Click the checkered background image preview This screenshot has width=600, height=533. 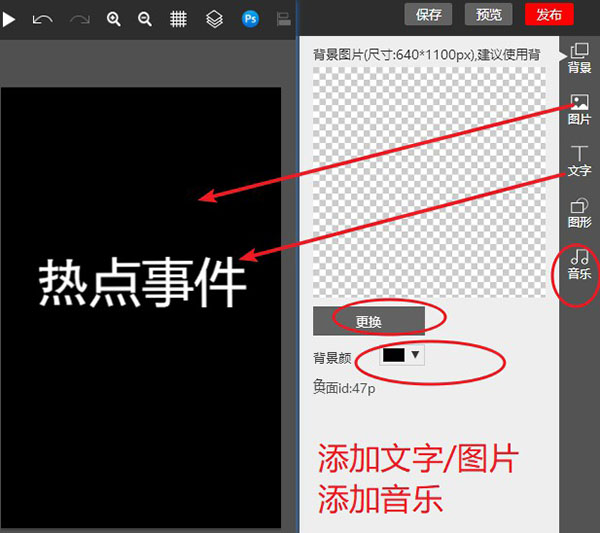point(429,182)
